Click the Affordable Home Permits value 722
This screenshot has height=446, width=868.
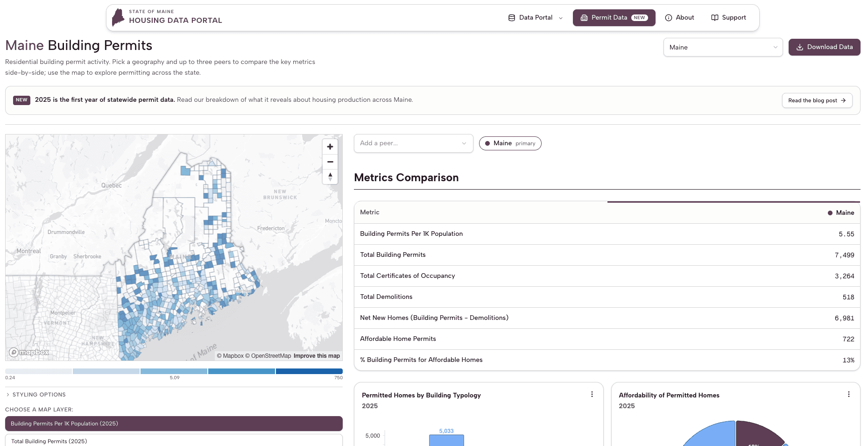click(848, 339)
